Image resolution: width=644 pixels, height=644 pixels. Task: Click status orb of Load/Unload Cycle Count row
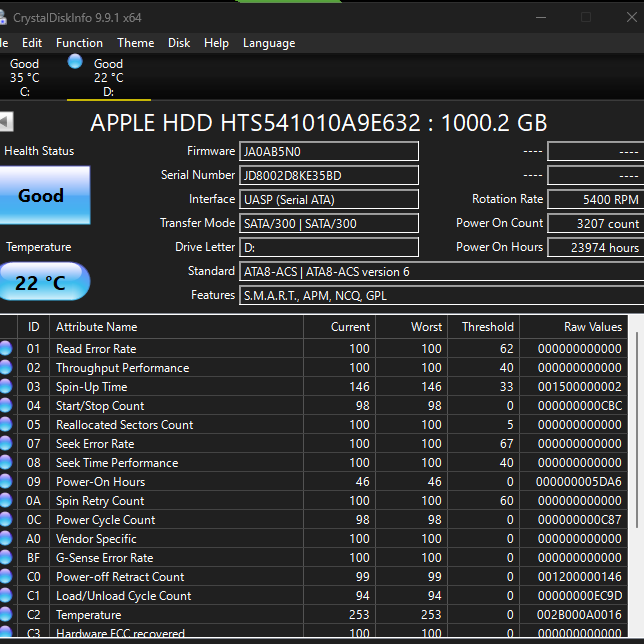[6, 596]
